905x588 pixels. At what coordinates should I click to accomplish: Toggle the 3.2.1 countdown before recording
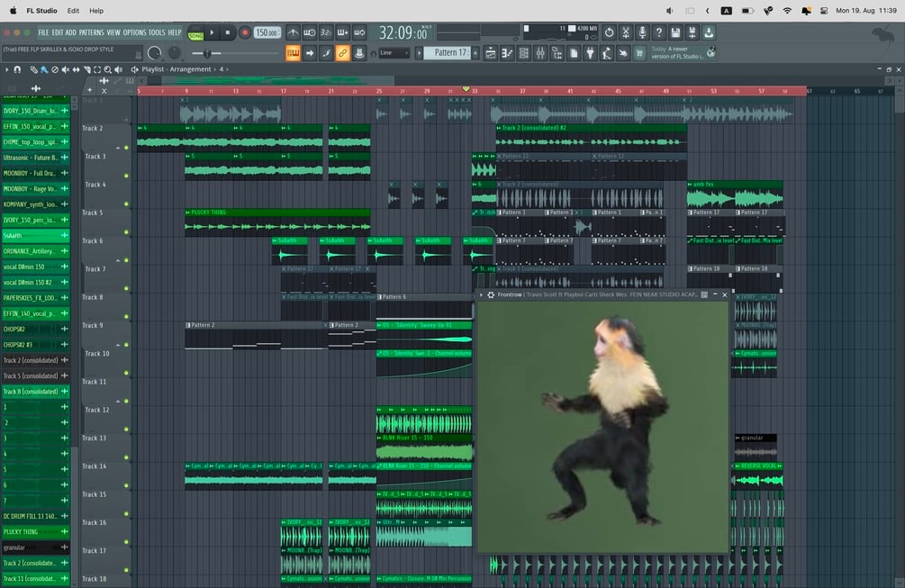click(326, 33)
